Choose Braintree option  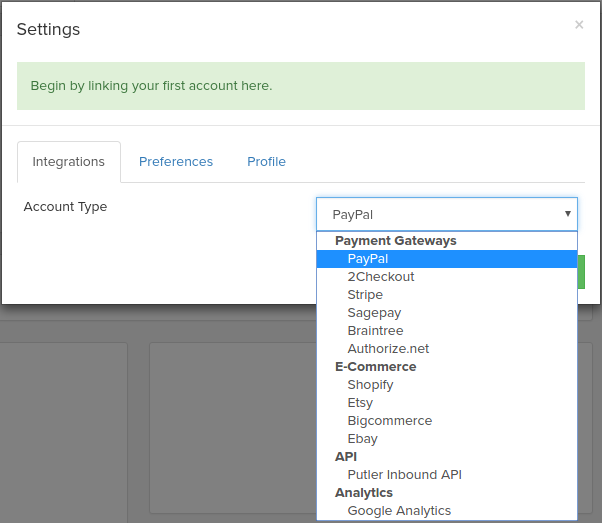[x=447, y=331]
